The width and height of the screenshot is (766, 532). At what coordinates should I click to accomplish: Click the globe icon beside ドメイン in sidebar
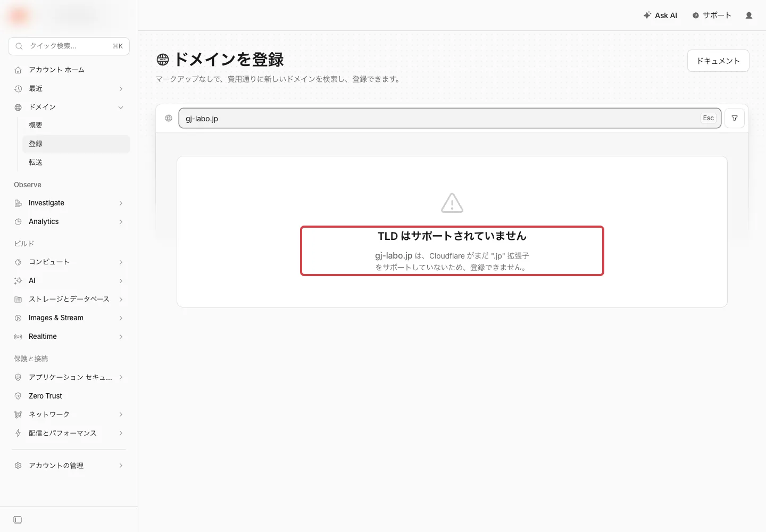click(x=18, y=107)
